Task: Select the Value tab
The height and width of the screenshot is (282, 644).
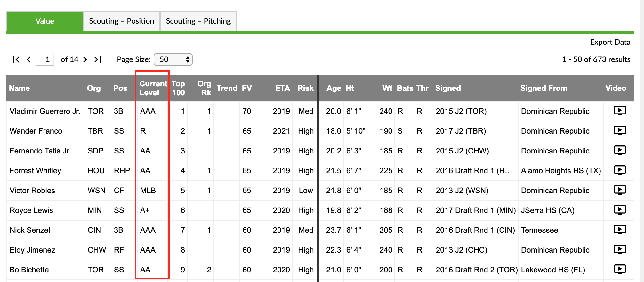Action: pyautogui.click(x=45, y=21)
